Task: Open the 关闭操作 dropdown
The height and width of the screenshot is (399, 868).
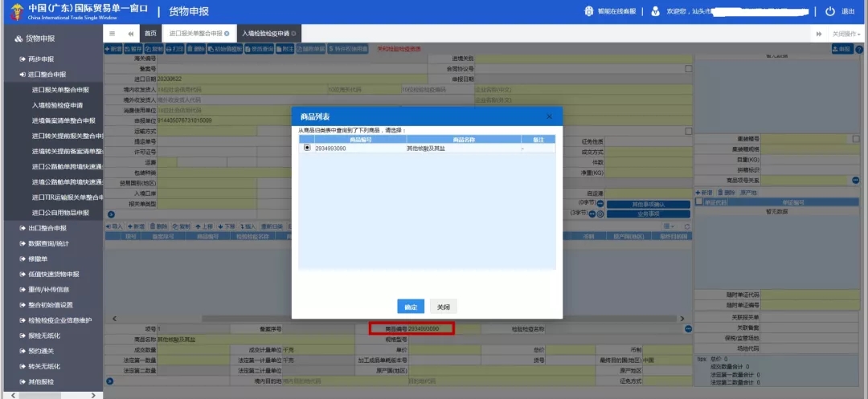Action: click(x=845, y=34)
